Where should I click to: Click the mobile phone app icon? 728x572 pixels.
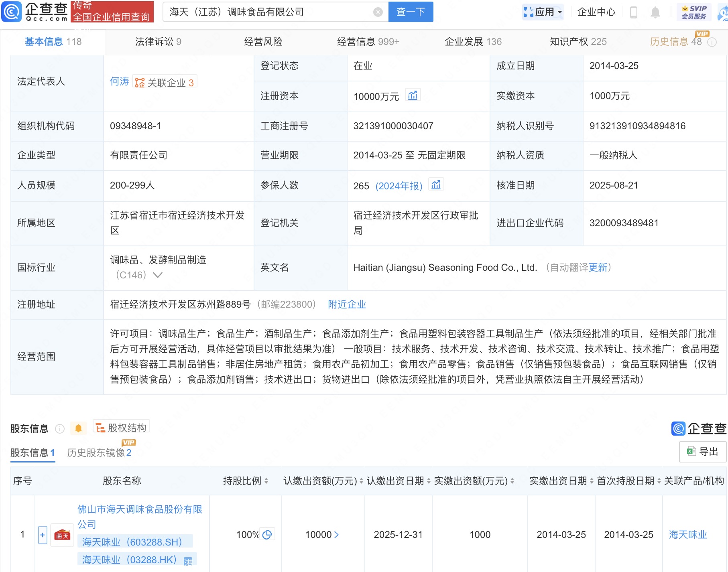click(x=634, y=12)
